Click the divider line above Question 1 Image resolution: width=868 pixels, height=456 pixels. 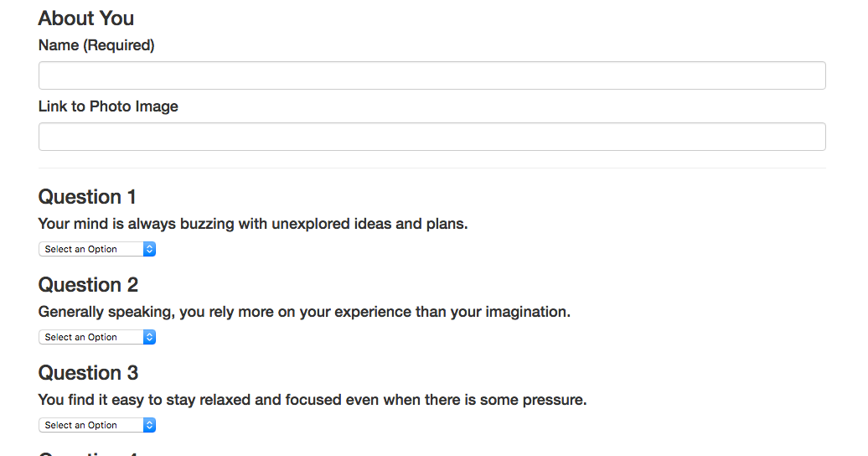(x=431, y=168)
